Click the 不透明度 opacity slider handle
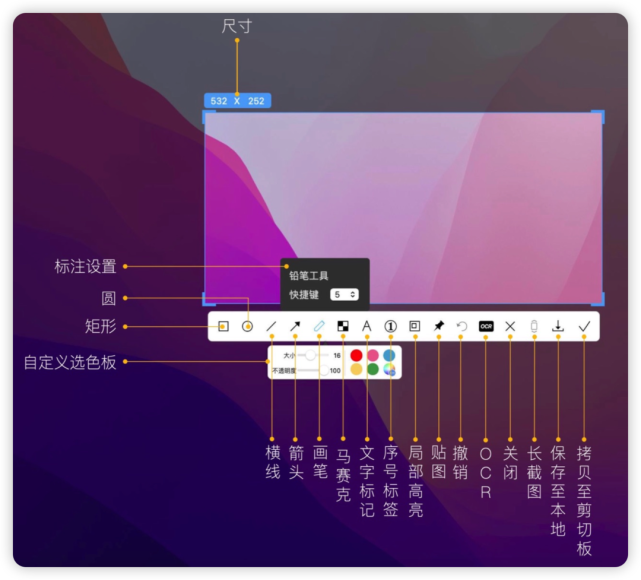Image resolution: width=641 pixels, height=580 pixels. (x=324, y=370)
